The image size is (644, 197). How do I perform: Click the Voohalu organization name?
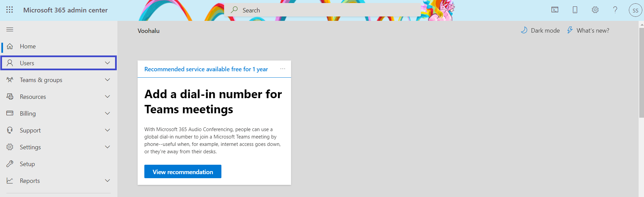(x=148, y=31)
